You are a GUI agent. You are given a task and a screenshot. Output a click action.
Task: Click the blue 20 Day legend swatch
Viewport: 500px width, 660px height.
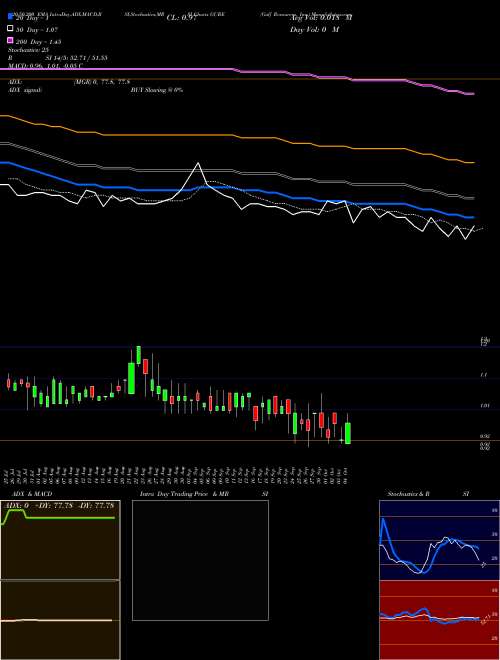click(10, 17)
